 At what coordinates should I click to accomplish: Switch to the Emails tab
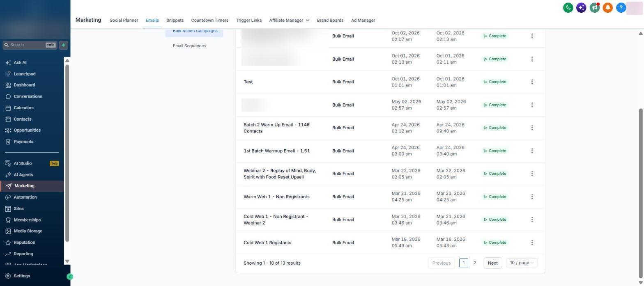pyautogui.click(x=152, y=20)
